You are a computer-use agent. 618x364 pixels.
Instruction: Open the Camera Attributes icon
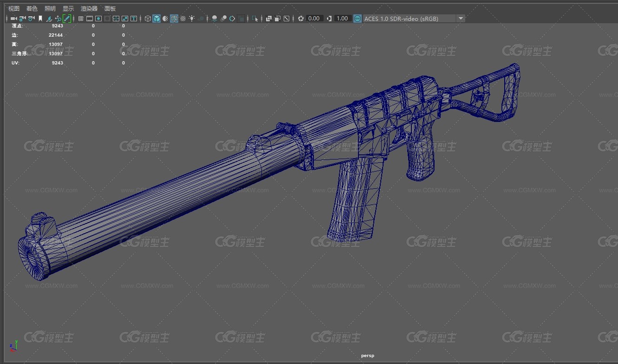pos(31,19)
